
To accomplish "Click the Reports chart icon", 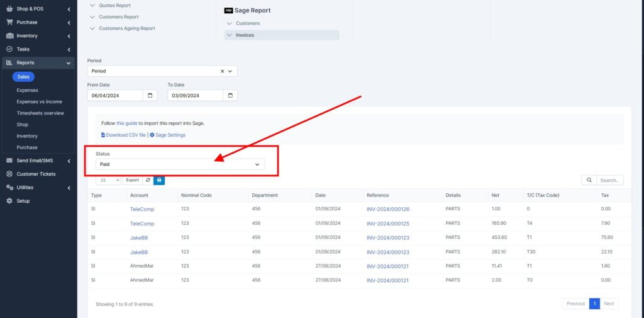I will click(x=9, y=62).
